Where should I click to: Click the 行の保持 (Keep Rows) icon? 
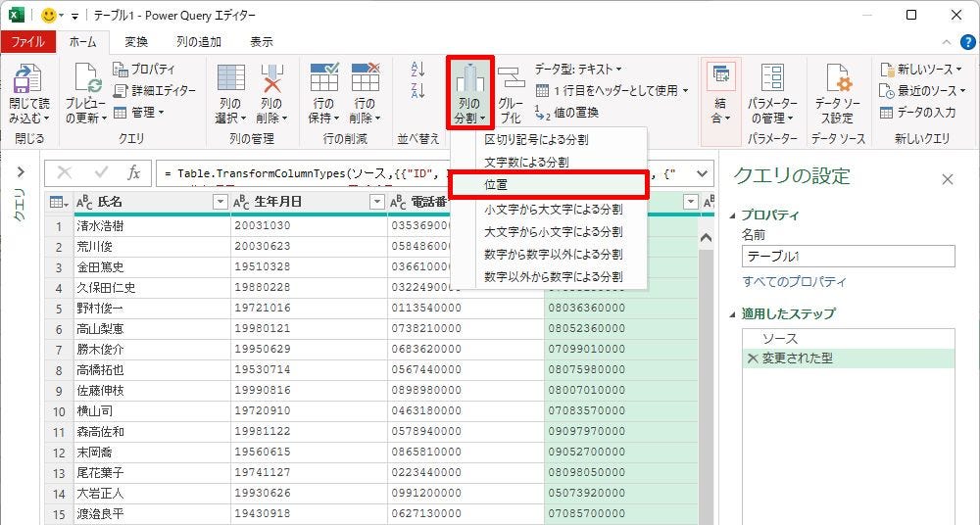323,80
